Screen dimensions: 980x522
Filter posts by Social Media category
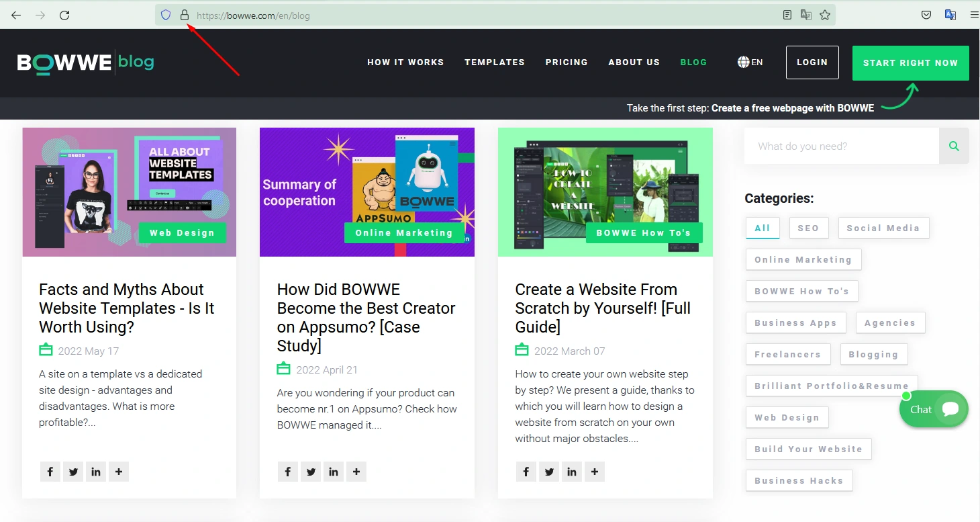883,228
